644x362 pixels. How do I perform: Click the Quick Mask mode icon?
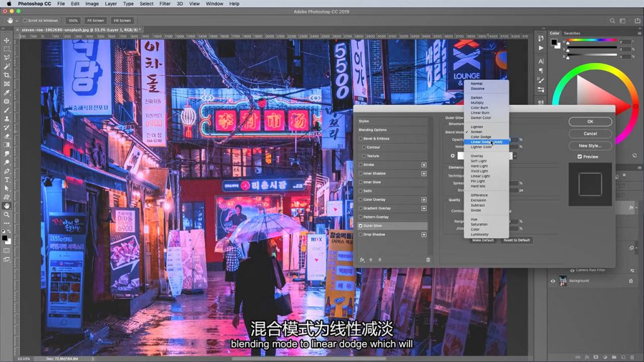coord(6,250)
